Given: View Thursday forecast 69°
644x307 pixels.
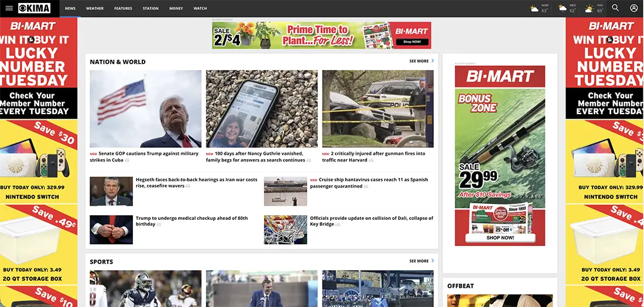Looking at the screenshot, I should (x=594, y=8).
